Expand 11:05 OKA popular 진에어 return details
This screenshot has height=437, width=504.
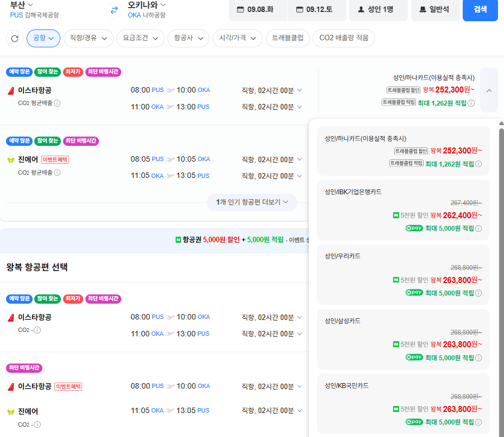(x=300, y=176)
